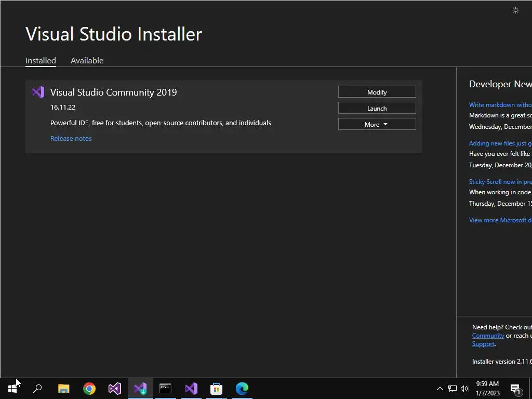
Task: Switch to the running Visual Studio taskbar icon
Action: click(x=191, y=389)
